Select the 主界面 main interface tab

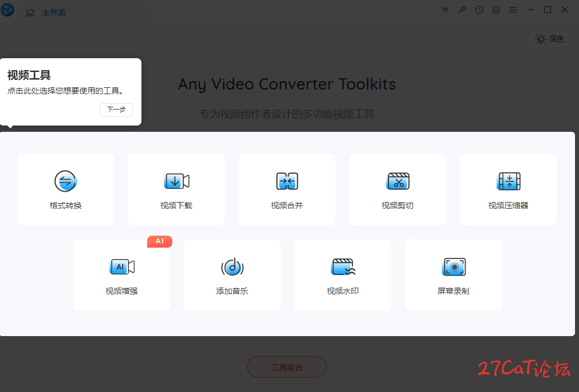[x=54, y=13]
